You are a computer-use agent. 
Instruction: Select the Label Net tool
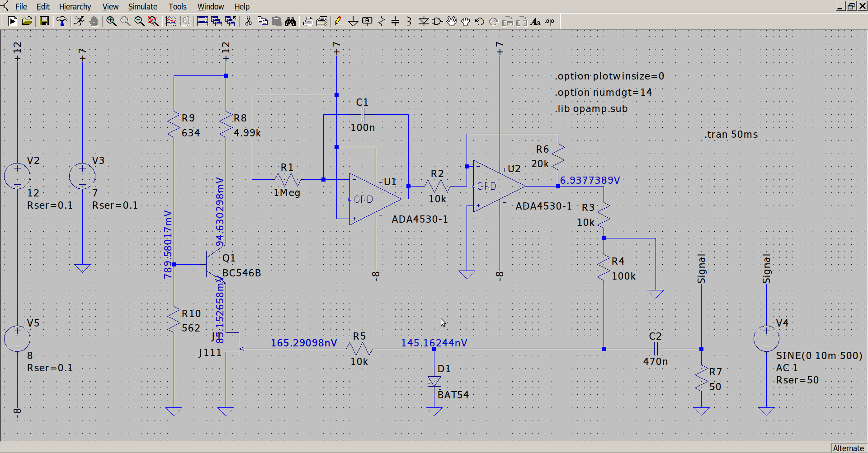click(368, 21)
